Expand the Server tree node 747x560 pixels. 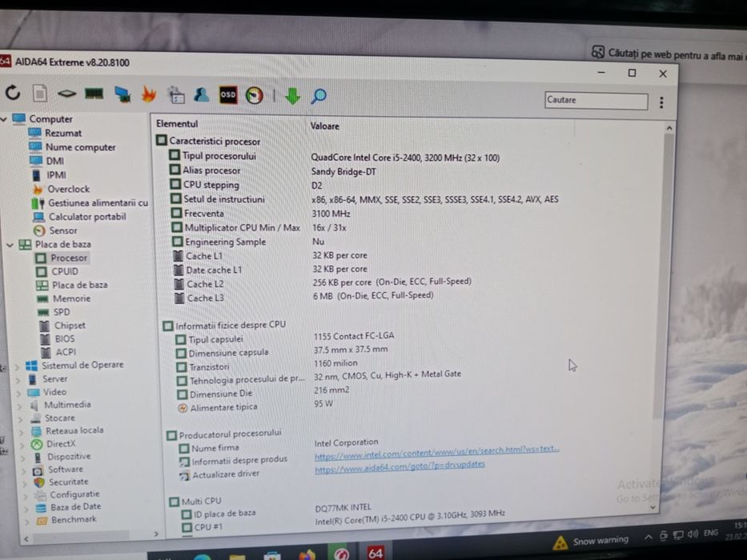pos(18,381)
